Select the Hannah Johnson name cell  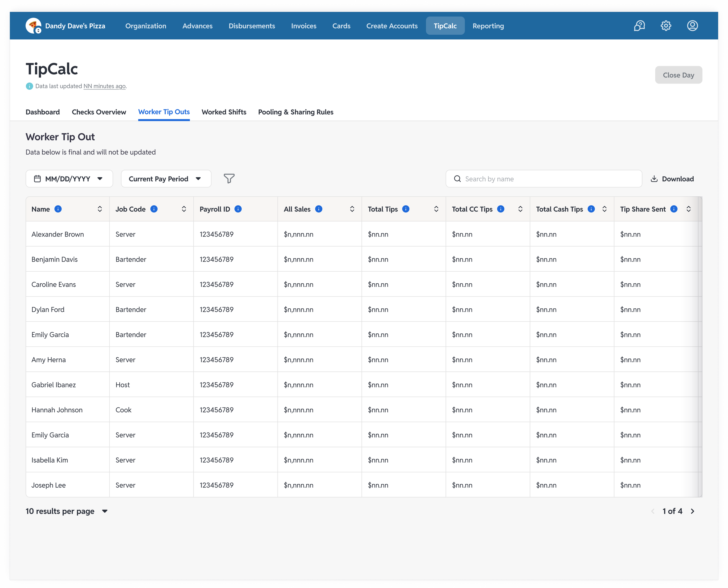(68, 409)
